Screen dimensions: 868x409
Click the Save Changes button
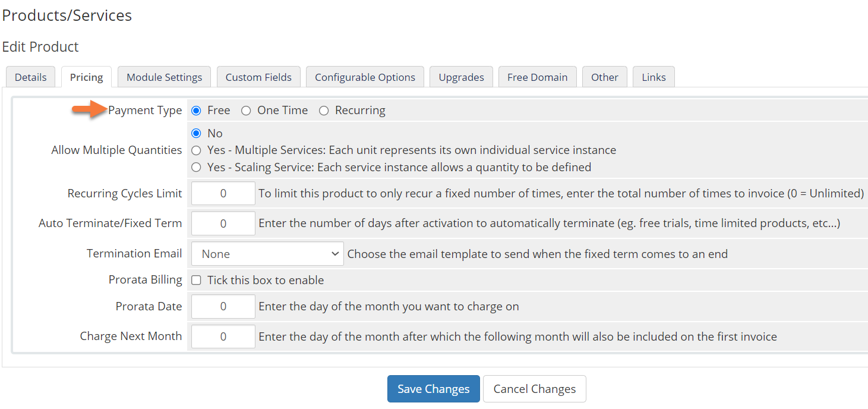click(433, 389)
